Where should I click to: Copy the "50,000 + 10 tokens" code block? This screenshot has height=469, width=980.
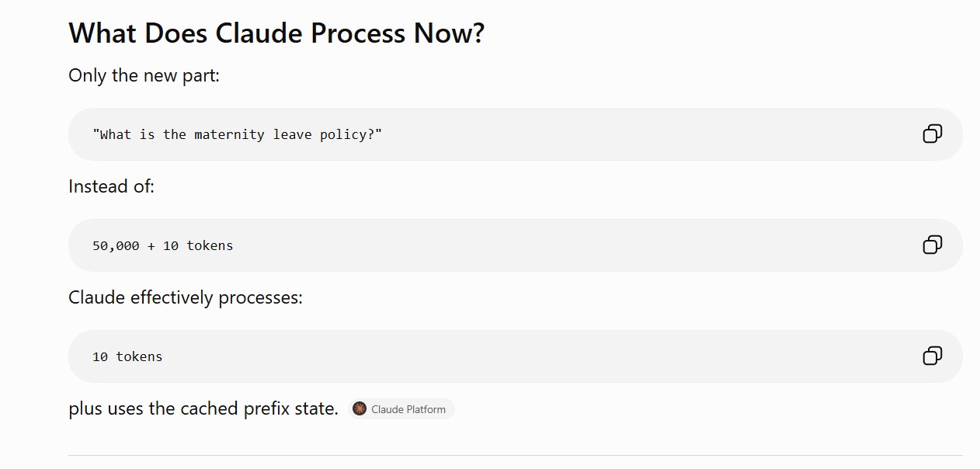(932, 245)
